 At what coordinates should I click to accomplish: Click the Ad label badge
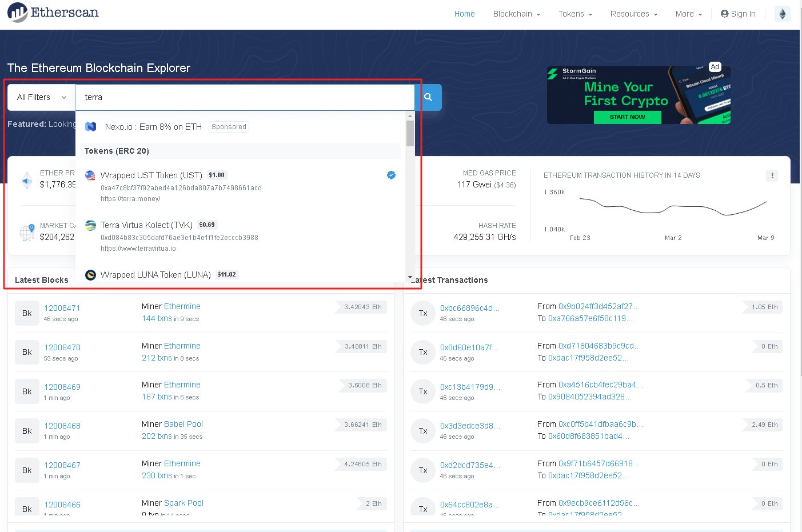(715, 67)
